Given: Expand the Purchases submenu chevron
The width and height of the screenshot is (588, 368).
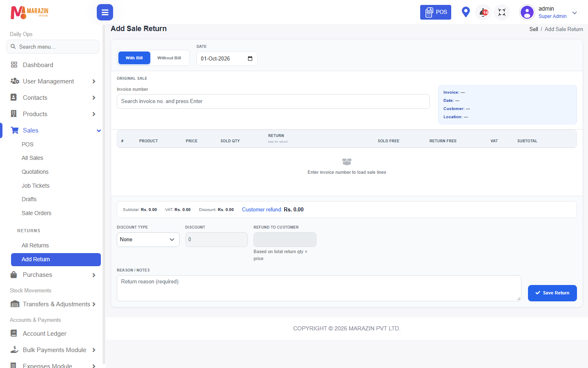Looking at the screenshot, I should 94,275.
